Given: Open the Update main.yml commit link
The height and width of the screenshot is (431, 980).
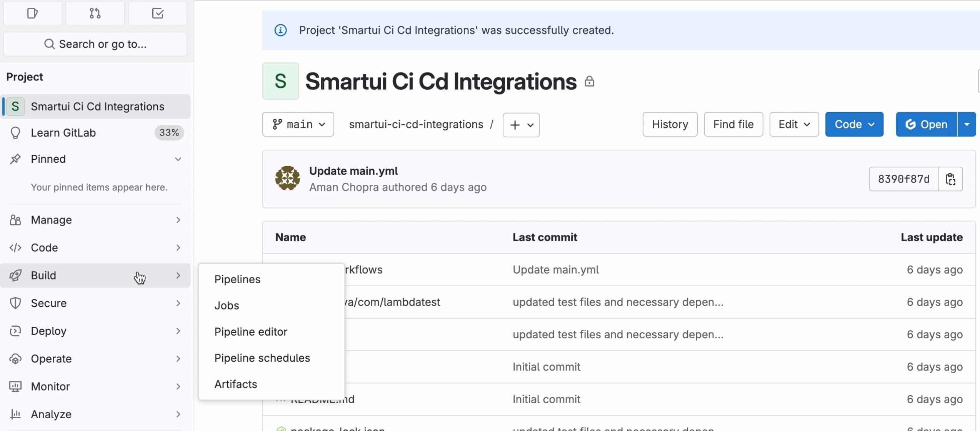Looking at the screenshot, I should point(353,170).
